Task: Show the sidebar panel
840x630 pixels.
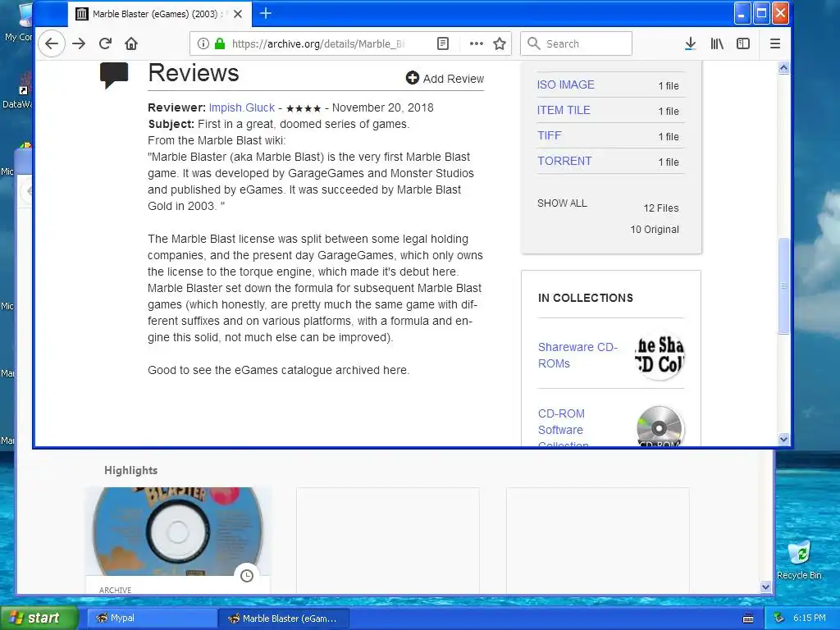Action: [x=743, y=43]
